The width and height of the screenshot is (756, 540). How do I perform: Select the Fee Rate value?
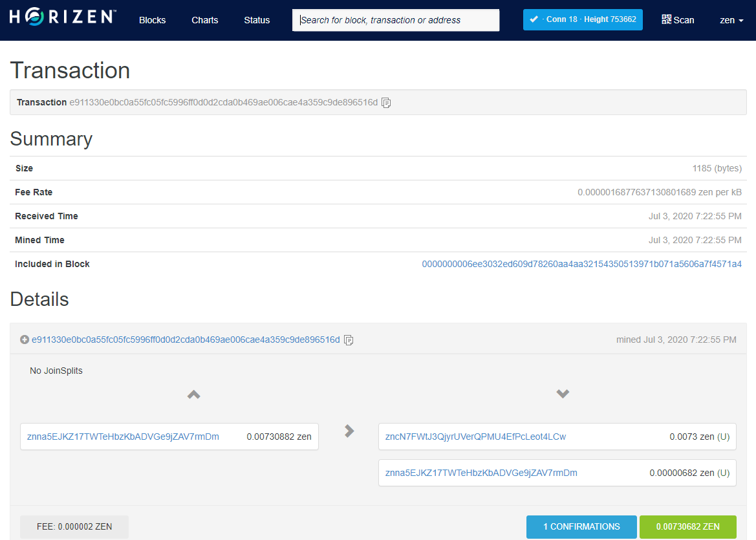(x=660, y=192)
